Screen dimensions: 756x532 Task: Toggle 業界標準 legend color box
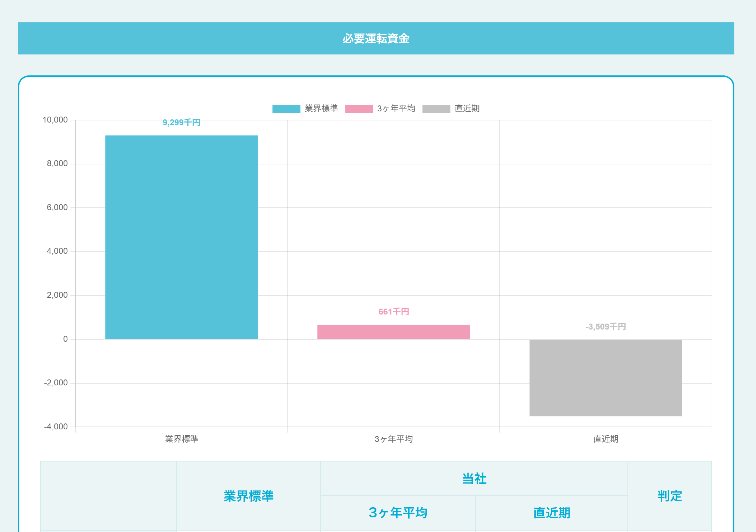(286, 109)
